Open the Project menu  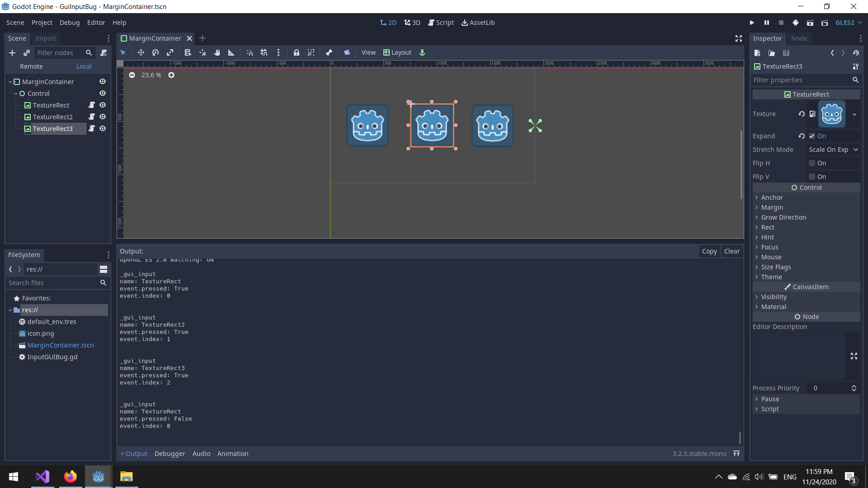[x=42, y=22]
